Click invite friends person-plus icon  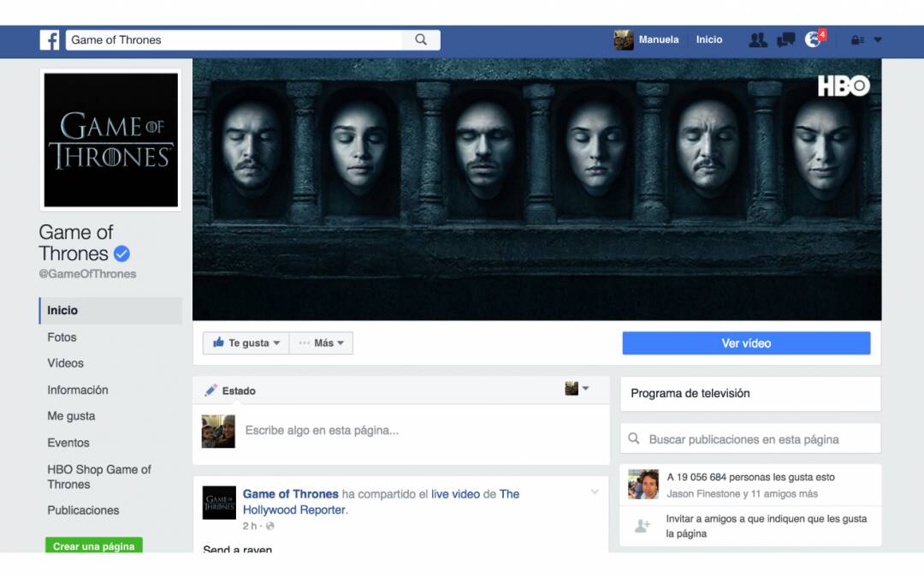point(643,525)
